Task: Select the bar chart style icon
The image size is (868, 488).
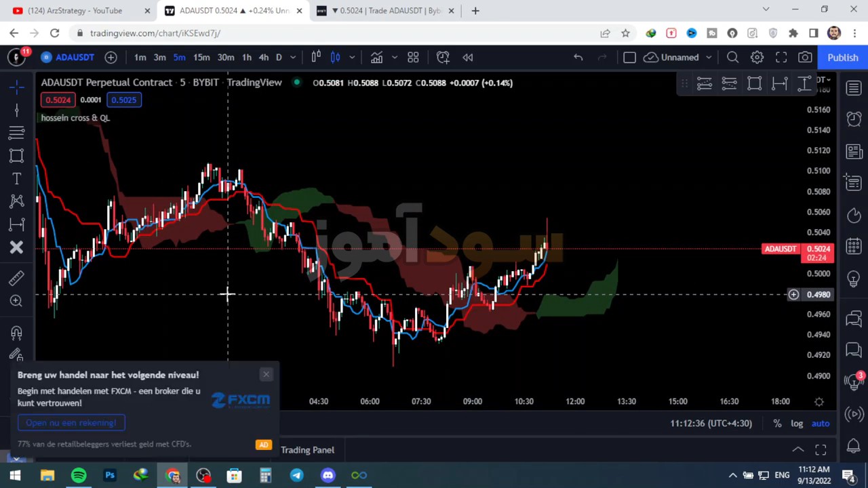Action: pos(316,58)
